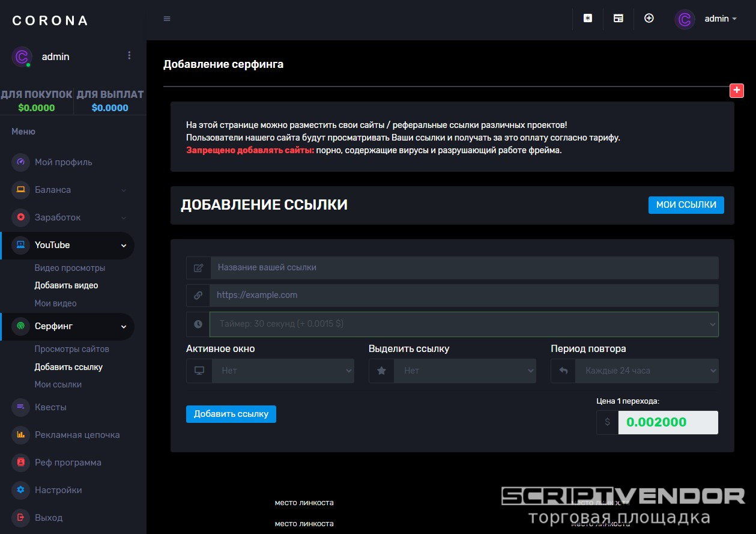Click the dollar sign icon by price
The width and height of the screenshot is (756, 534).
click(607, 422)
